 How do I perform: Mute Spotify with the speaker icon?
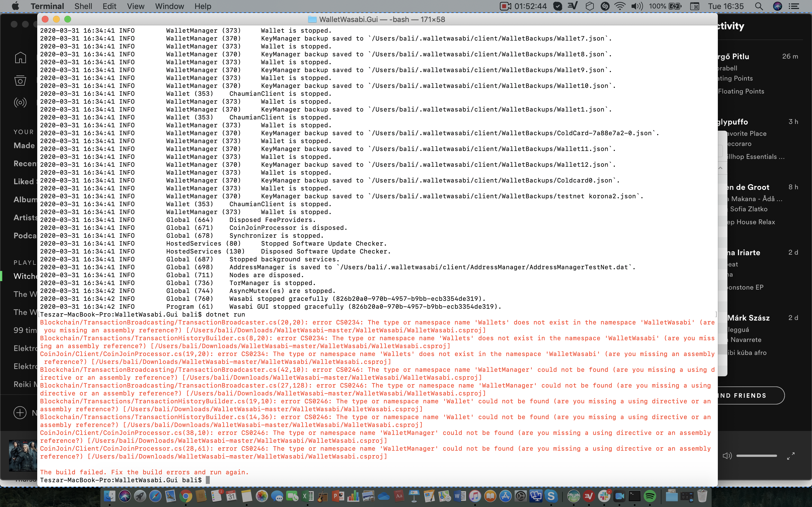coord(727,456)
